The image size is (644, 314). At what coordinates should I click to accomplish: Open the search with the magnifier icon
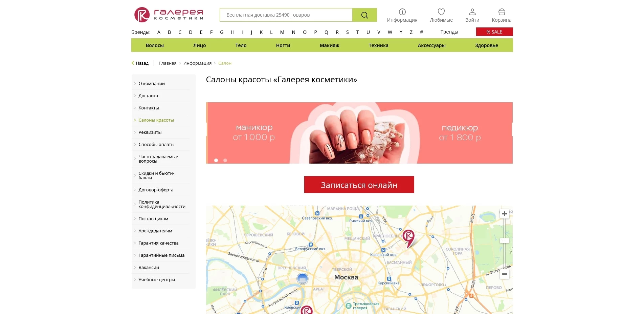click(364, 15)
